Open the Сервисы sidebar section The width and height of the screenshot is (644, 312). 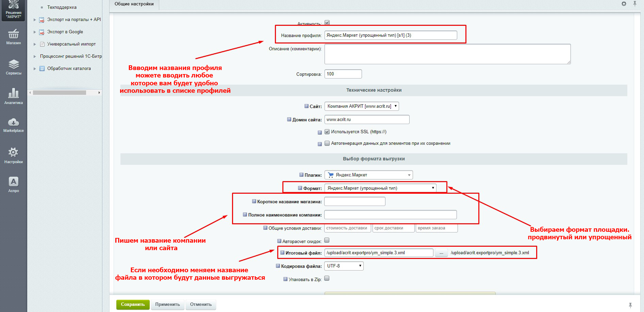point(13,67)
